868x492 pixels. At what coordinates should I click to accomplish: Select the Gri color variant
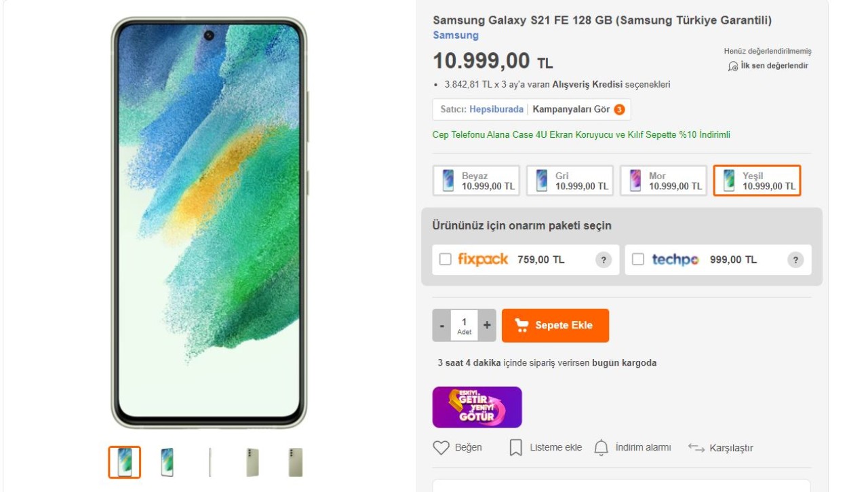[569, 180]
